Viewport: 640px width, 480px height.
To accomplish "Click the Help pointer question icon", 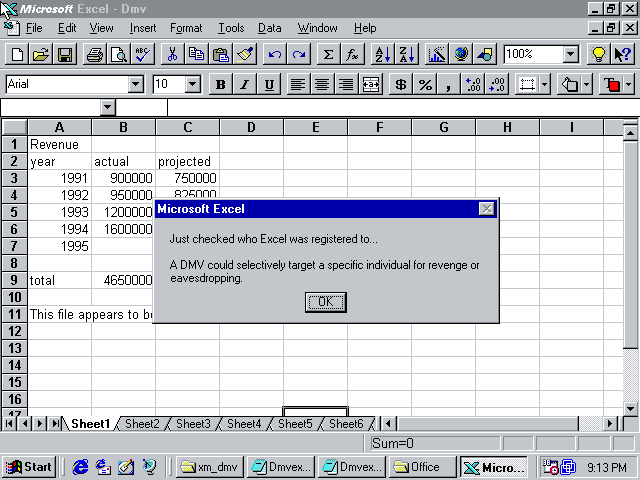I will click(x=622, y=54).
